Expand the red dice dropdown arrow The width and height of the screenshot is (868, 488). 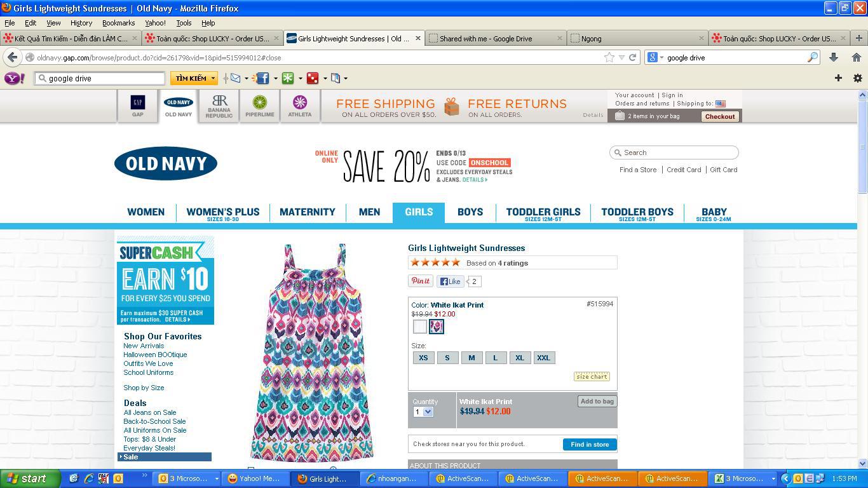click(x=325, y=78)
